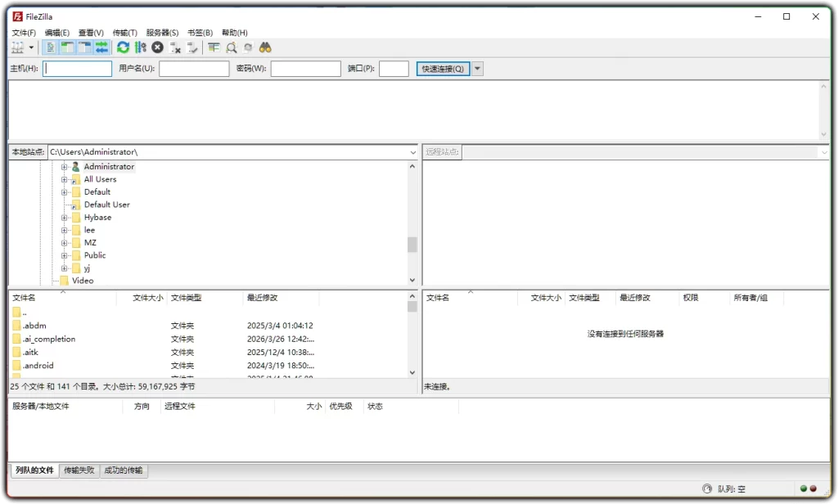Click inside the 主机(H) host input field
Viewport: 838px width, 504px height.
[x=76, y=68]
